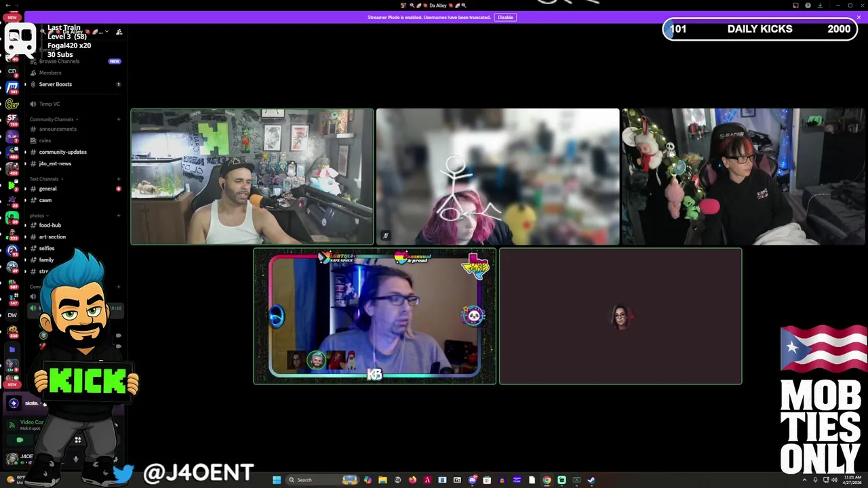Collapse the Community Channels category
The image size is (868, 488).
54,119
